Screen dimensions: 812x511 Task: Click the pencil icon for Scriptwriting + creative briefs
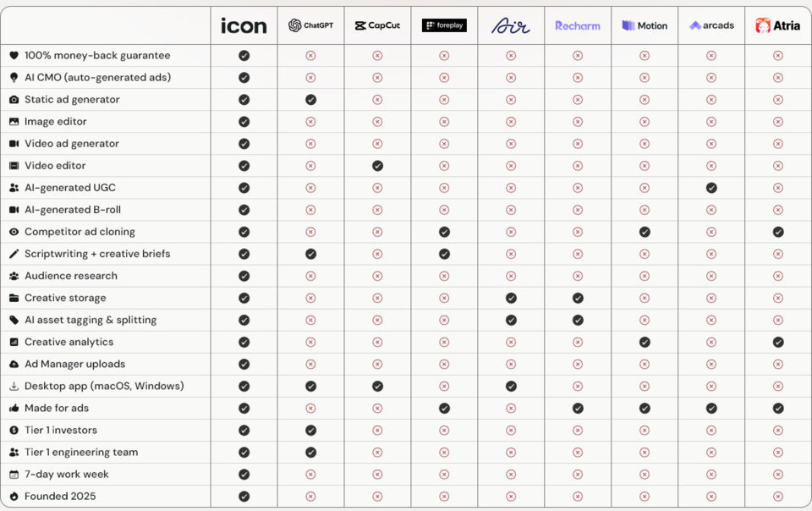click(14, 254)
